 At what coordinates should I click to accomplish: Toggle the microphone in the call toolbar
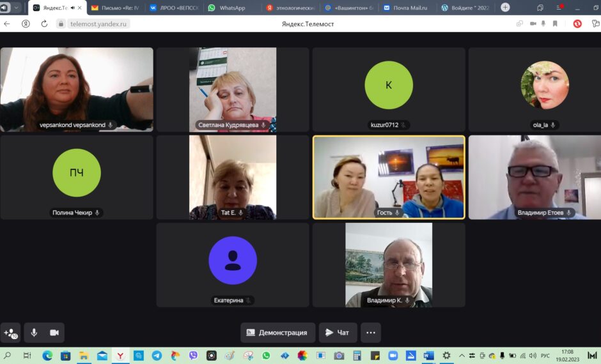(x=34, y=333)
